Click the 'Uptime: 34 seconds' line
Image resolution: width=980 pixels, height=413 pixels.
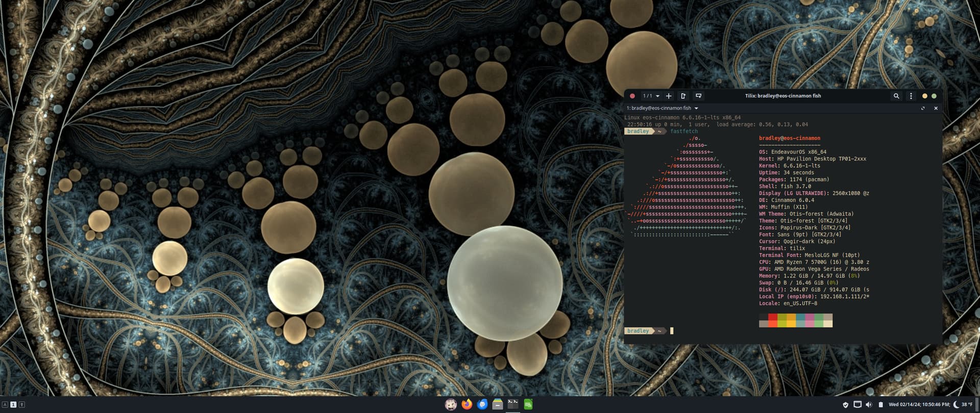[787, 173]
